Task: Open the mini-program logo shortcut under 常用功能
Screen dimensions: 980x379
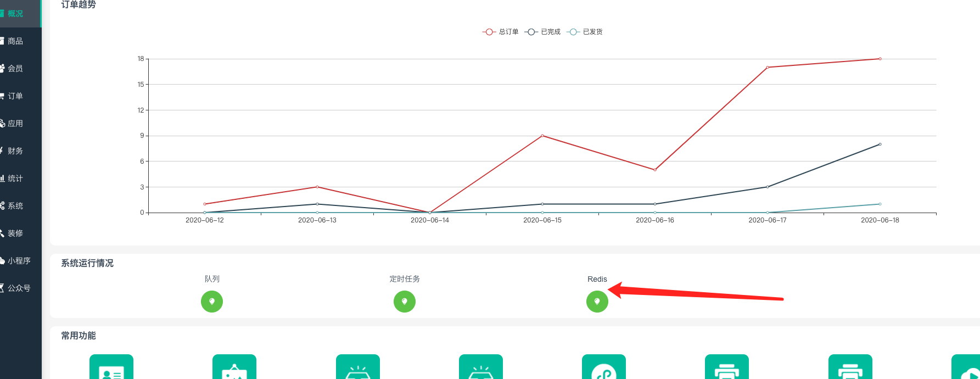Action: tap(604, 368)
